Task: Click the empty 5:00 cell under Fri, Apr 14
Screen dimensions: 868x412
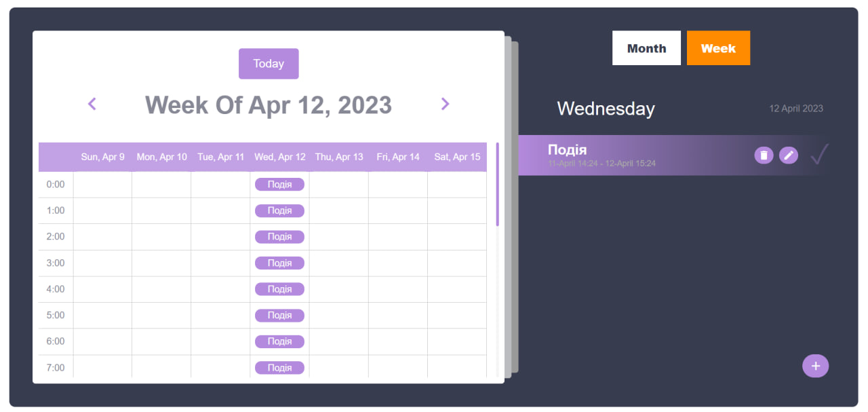Action: point(397,315)
